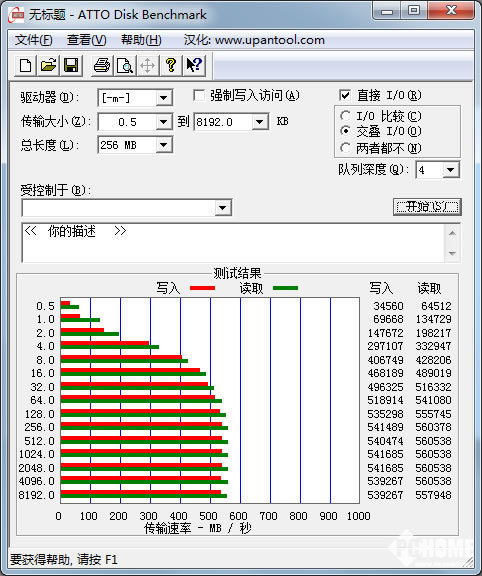The width and height of the screenshot is (482, 576).
Task: Click the write value 541489
Action: point(385,427)
